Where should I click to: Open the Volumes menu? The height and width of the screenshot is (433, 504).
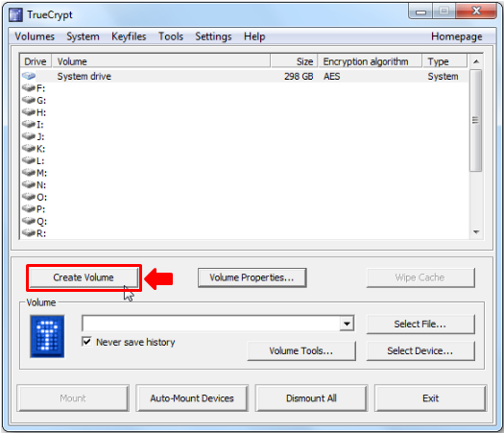[x=35, y=36]
